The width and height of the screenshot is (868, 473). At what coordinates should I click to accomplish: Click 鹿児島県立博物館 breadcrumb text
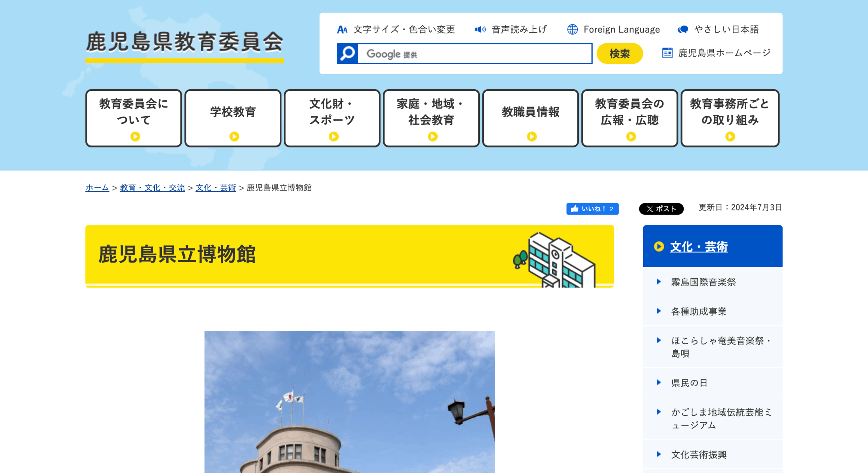[279, 188]
